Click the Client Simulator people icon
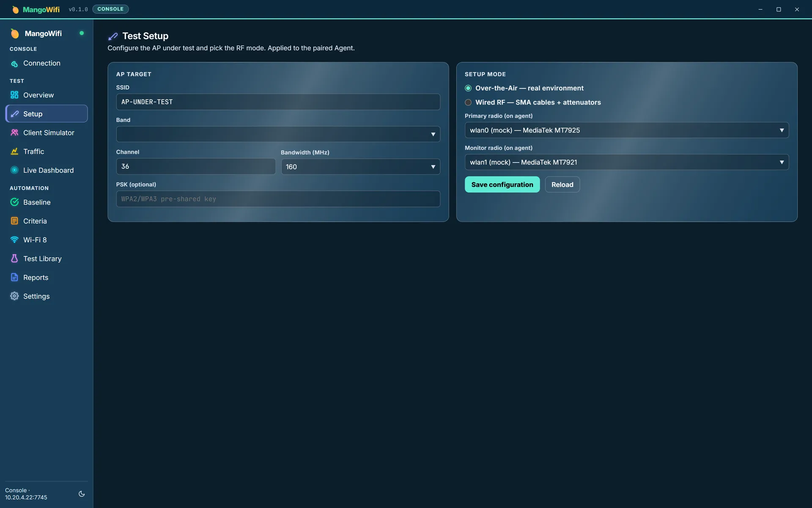Viewport: 812px width, 508px height. tap(14, 133)
